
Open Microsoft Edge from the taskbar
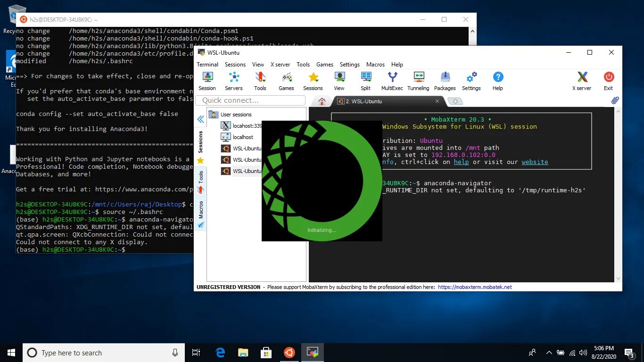click(x=220, y=353)
